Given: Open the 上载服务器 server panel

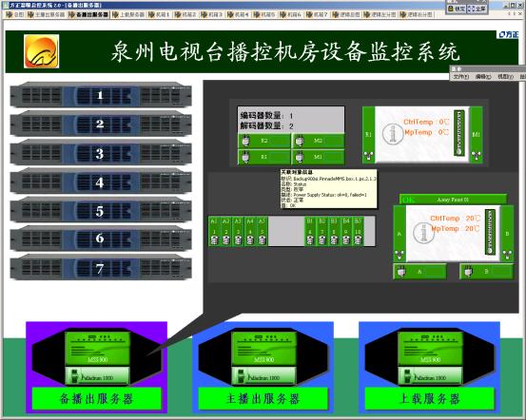Looking at the screenshot, I should click(430, 368).
